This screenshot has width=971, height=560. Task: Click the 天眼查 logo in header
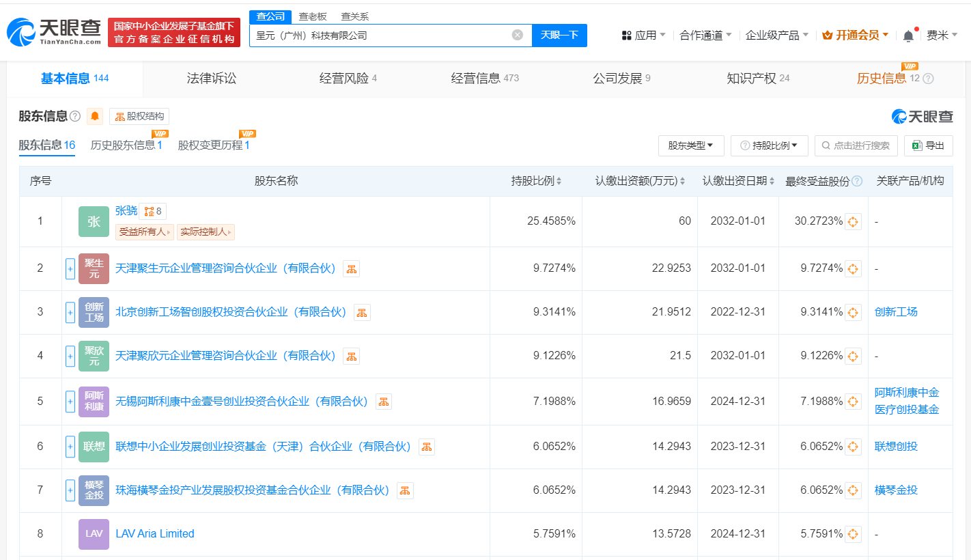pos(54,32)
